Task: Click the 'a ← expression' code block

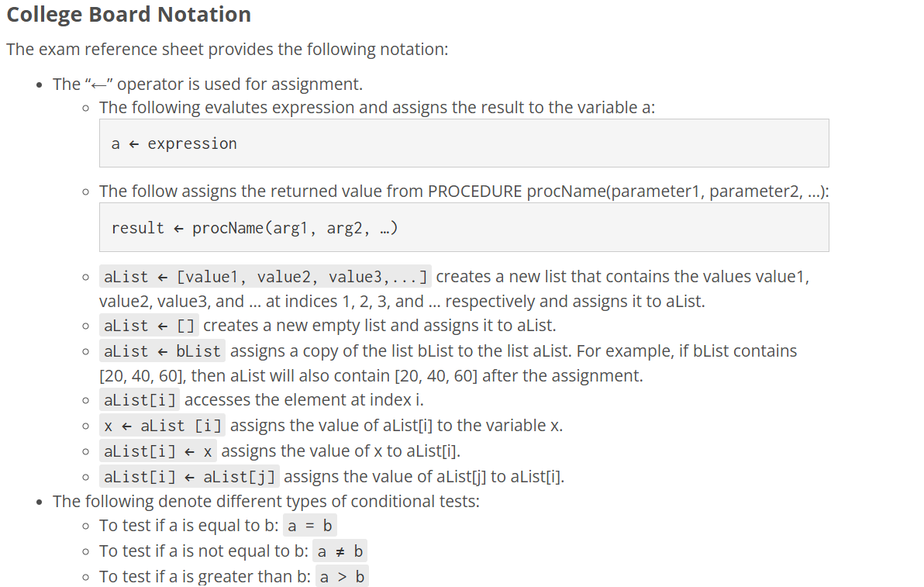Action: 464,143
